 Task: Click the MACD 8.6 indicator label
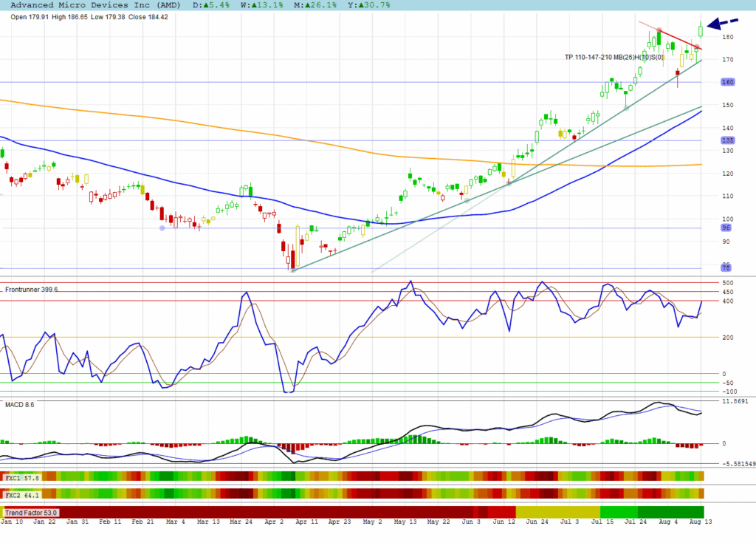coord(20,404)
